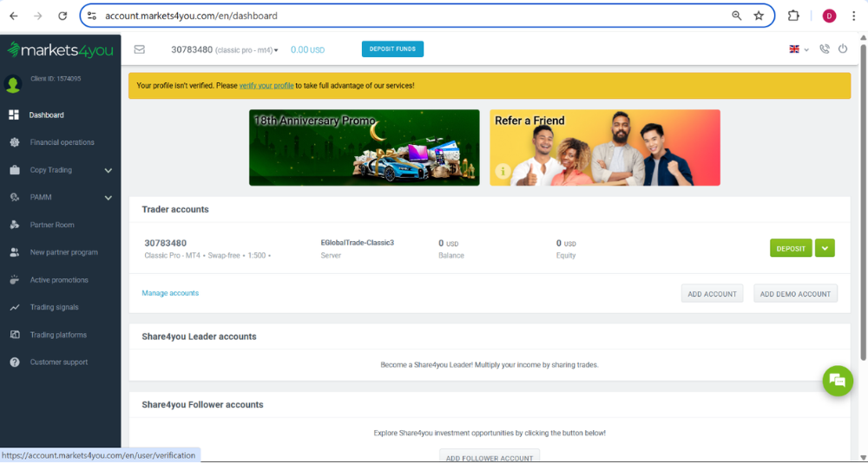
Task: Open the envelope messages icon
Action: 139,49
